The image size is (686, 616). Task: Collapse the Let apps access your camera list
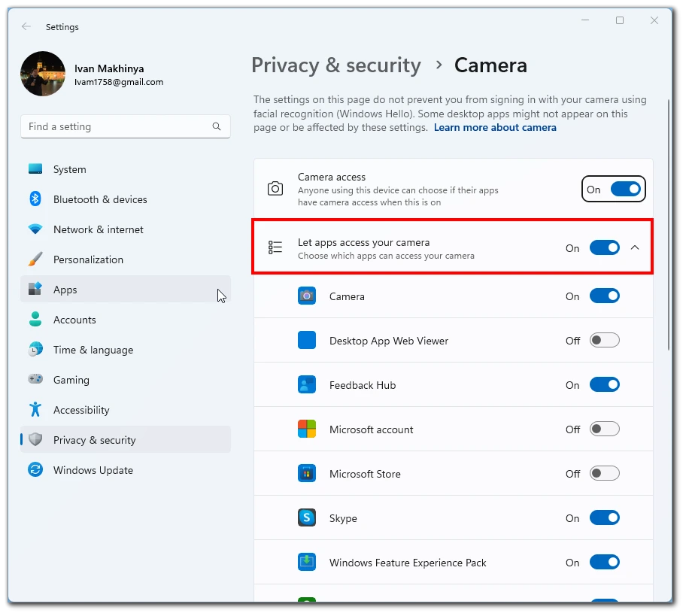(635, 248)
